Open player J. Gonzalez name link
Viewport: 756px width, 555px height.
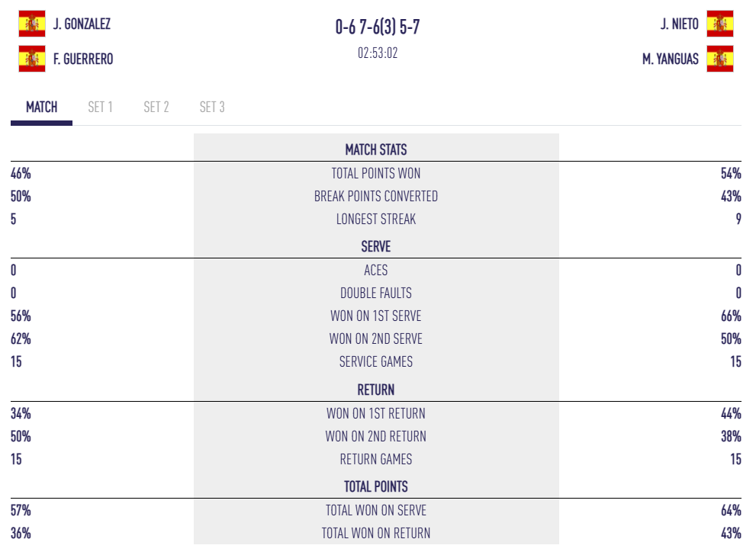(x=82, y=24)
